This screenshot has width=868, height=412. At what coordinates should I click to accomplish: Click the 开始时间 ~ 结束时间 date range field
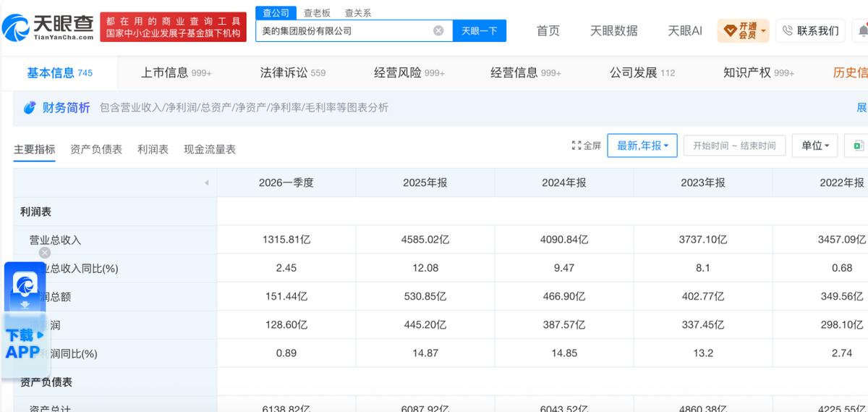coord(734,146)
